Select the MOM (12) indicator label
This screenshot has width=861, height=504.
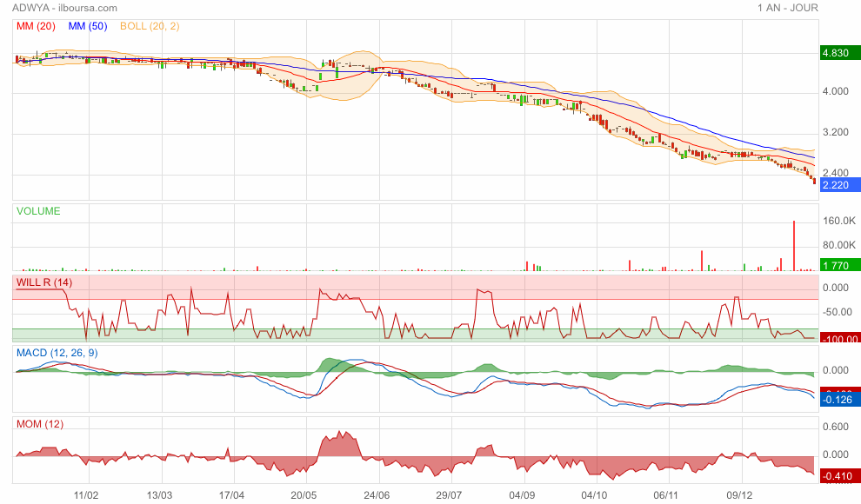click(39, 424)
